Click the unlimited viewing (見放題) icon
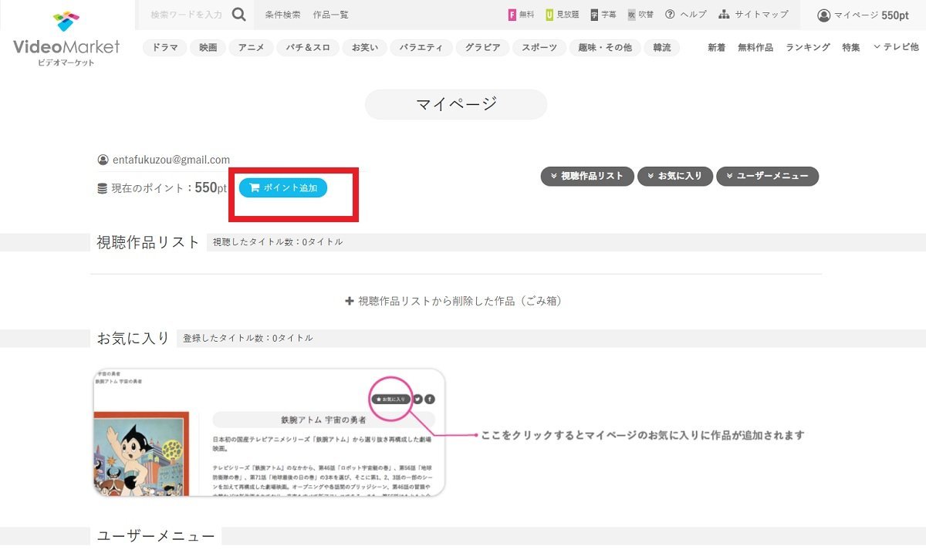Screen dimensions: 926x560 coord(549,15)
